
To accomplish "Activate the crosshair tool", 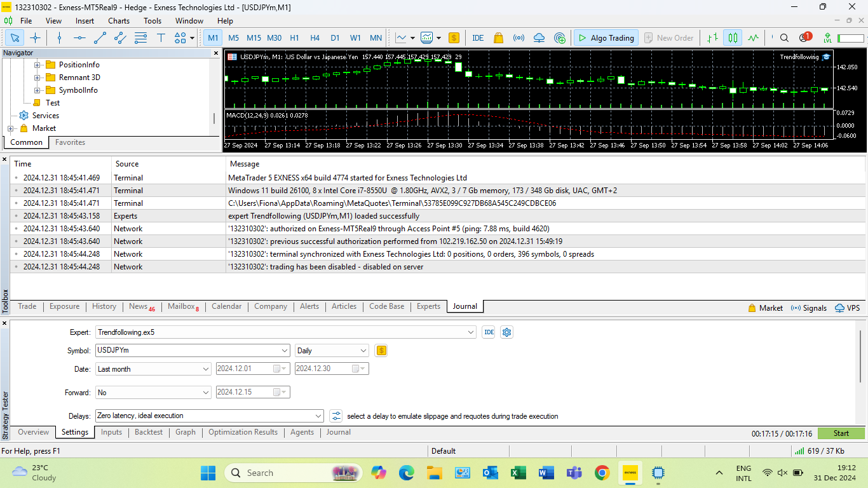I will [35, 38].
